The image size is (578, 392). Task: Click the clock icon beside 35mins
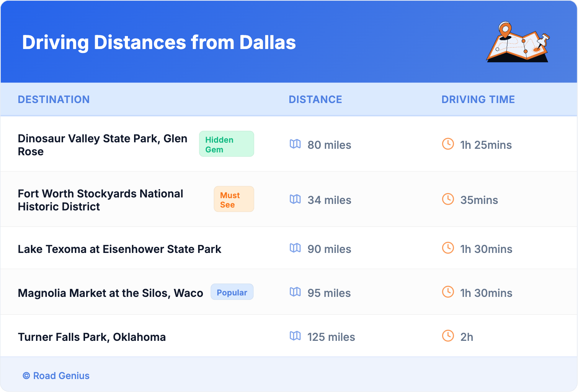448,199
